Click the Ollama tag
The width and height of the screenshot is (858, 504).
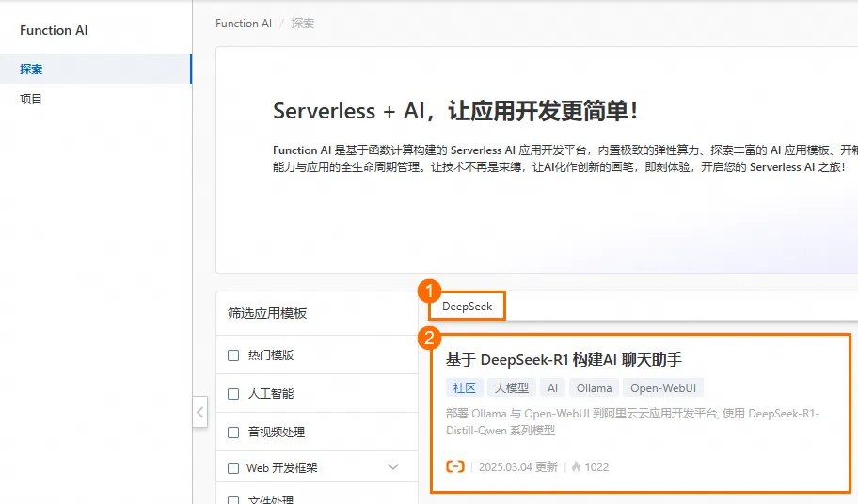click(x=594, y=388)
